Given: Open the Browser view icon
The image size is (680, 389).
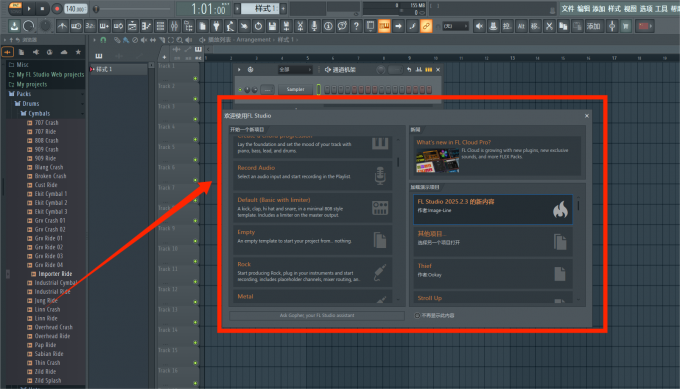Looking at the screenshot, I should 188,26.
